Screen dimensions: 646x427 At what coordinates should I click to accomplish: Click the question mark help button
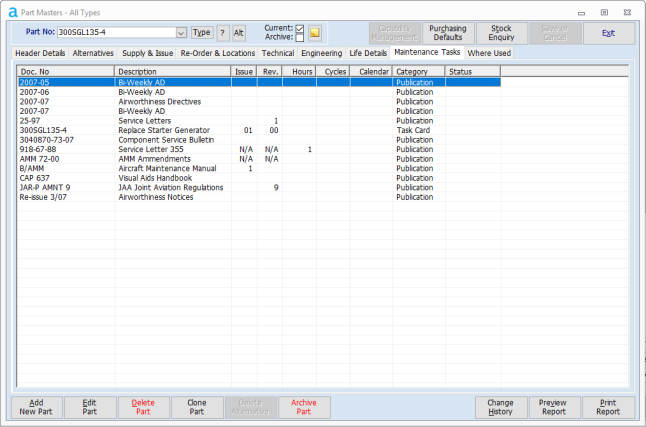tap(223, 33)
